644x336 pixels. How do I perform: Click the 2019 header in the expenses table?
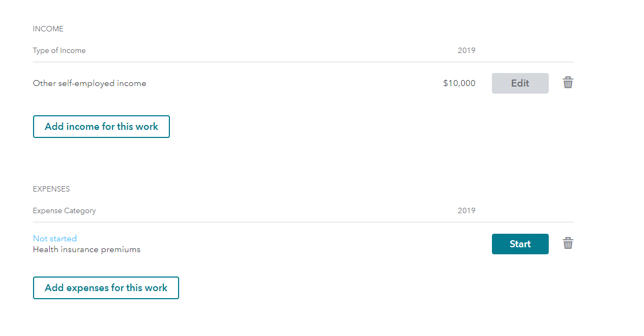466,210
